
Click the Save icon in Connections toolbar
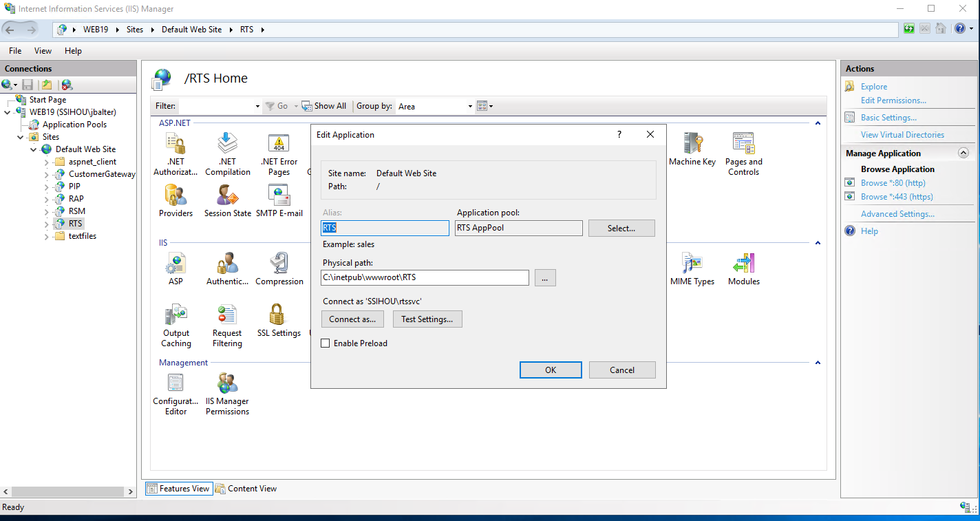click(28, 85)
